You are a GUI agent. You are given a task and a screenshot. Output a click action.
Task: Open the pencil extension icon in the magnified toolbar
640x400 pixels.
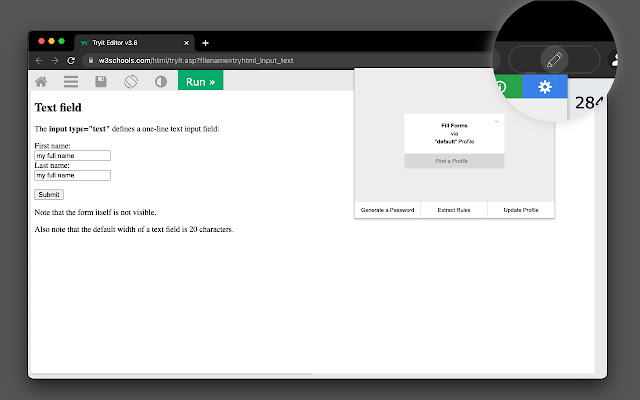coord(554,60)
